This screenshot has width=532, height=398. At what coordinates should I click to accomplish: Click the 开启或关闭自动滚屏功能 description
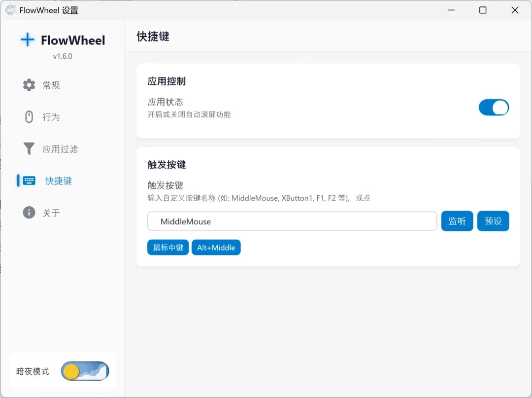click(189, 114)
